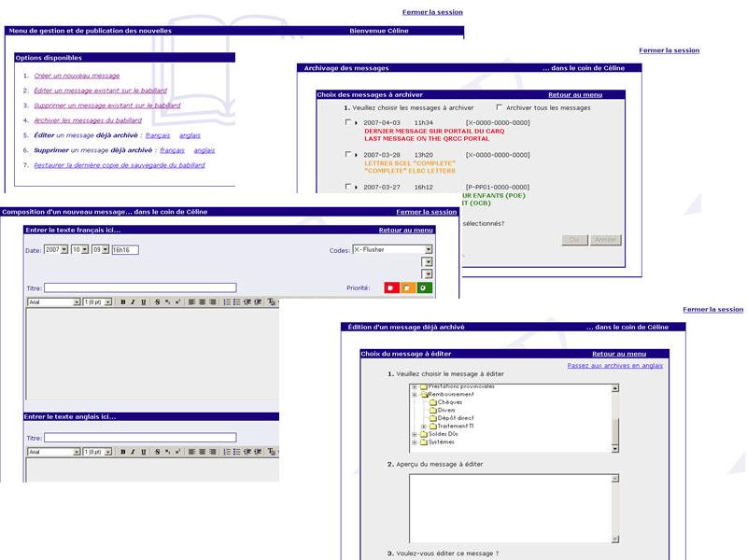
Task: Click 'Retour au menu' in the archiving panel
Action: pos(575,94)
